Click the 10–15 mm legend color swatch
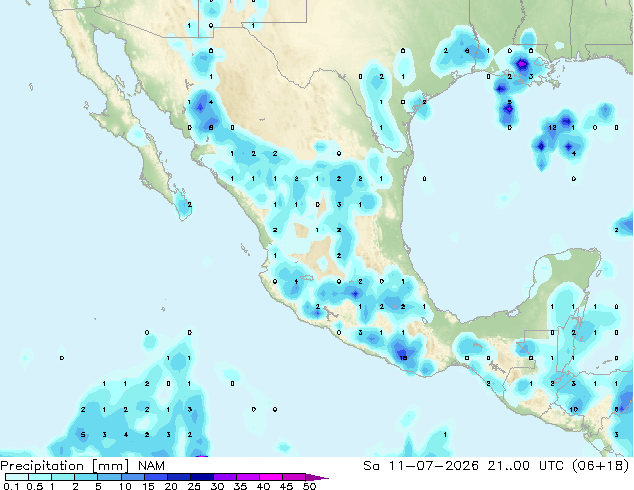Screen dimensions: 634x490 pos(133,477)
